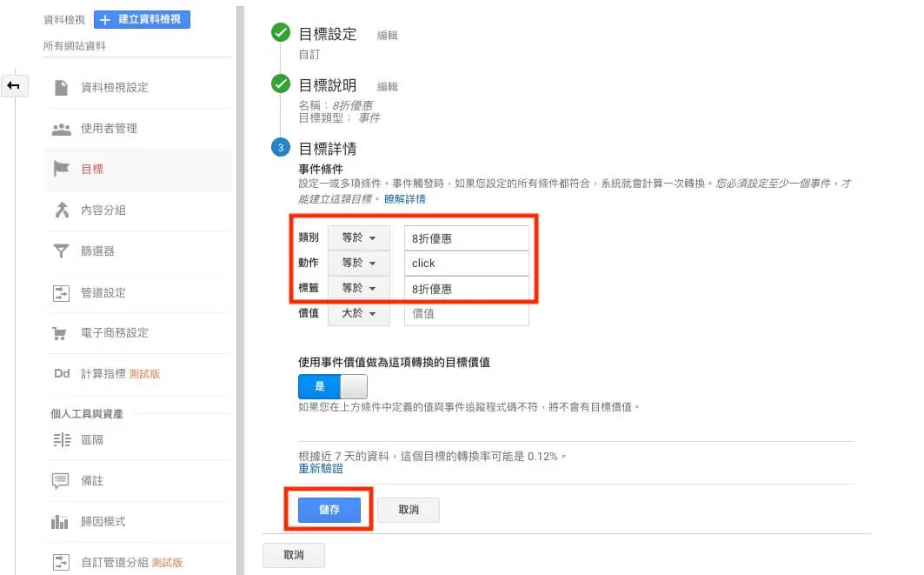This screenshot has width=924, height=575.
Task: Click the 目標詳情 step heading
Action: pyautogui.click(x=328, y=149)
